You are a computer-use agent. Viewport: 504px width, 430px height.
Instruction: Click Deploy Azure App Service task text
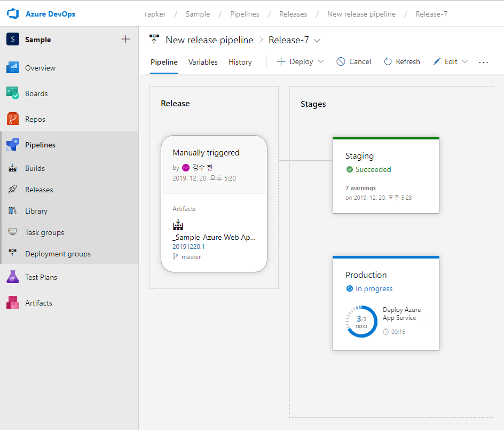click(401, 314)
